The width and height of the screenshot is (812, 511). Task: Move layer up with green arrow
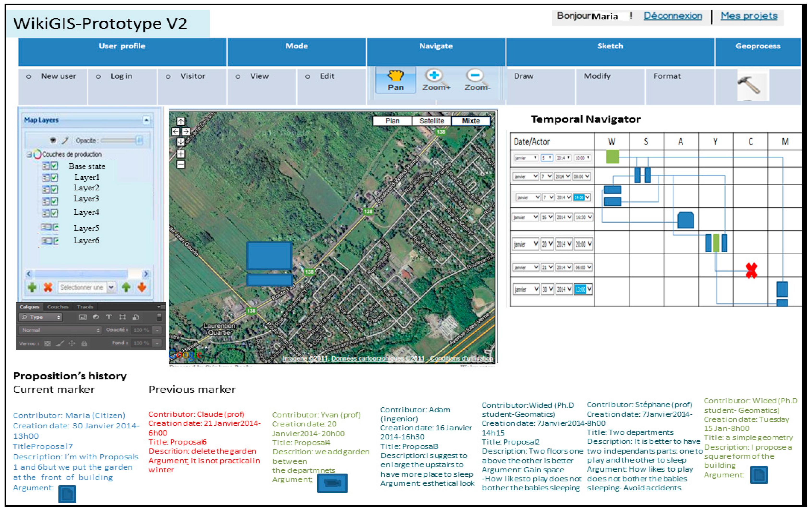tap(126, 287)
